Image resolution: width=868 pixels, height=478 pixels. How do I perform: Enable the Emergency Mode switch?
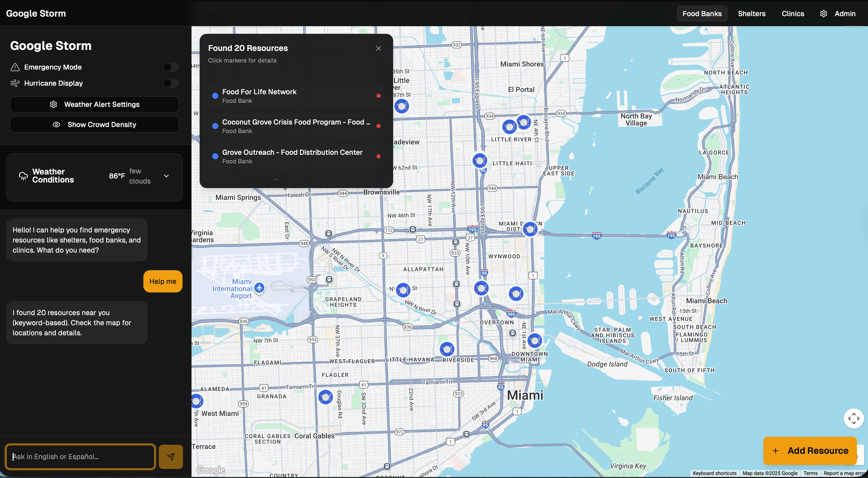pos(170,67)
